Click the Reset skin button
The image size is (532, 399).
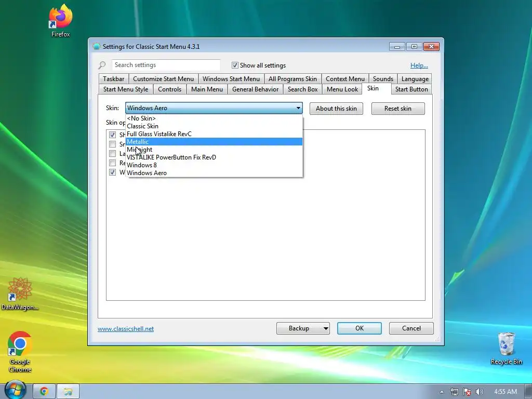click(x=398, y=109)
